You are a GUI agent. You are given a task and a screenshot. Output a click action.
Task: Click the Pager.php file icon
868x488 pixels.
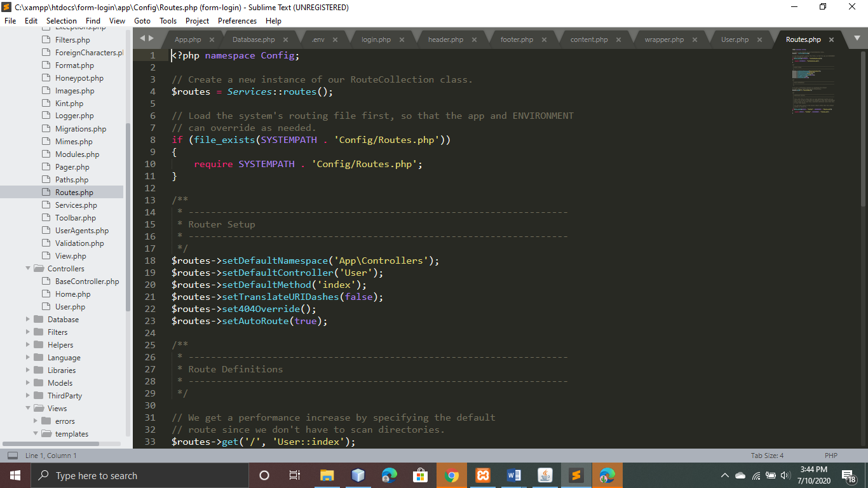[x=46, y=166]
